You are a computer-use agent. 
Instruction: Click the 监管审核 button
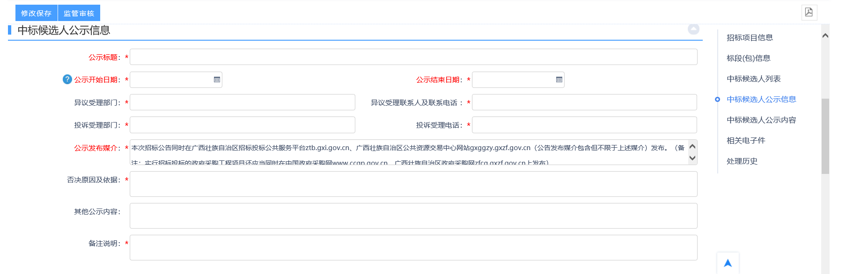point(79,13)
